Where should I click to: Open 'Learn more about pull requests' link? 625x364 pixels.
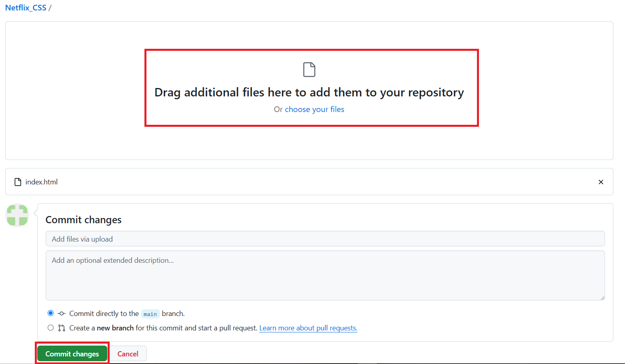(x=308, y=328)
